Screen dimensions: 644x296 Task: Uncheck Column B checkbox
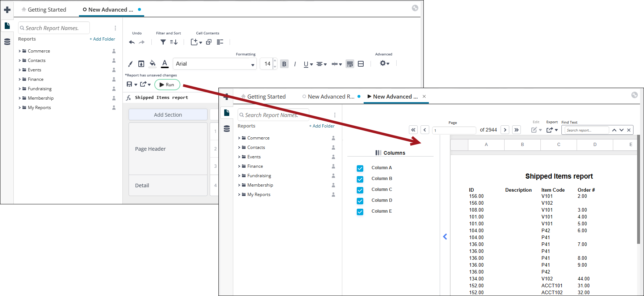(x=360, y=179)
